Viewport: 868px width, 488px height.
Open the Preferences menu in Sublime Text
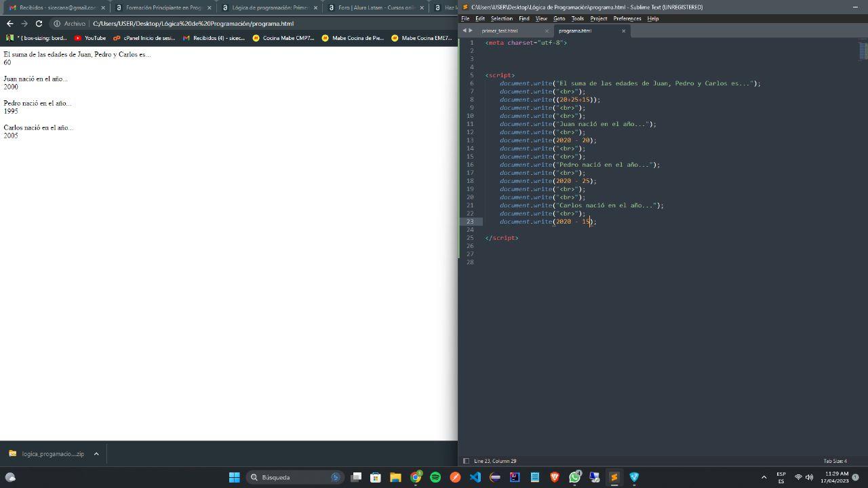coord(627,18)
